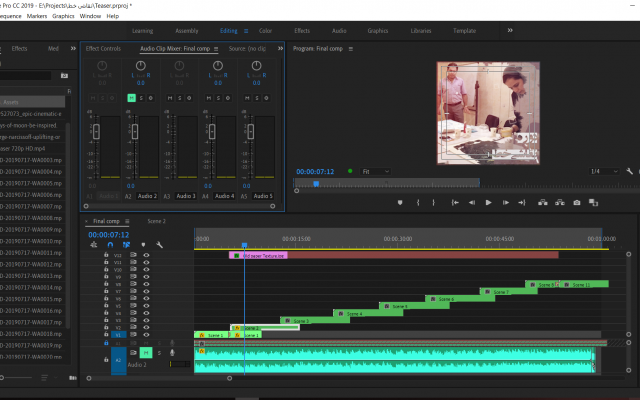This screenshot has height=400, width=640.
Task: Click the Mark In bracket button
Action: 418,202
